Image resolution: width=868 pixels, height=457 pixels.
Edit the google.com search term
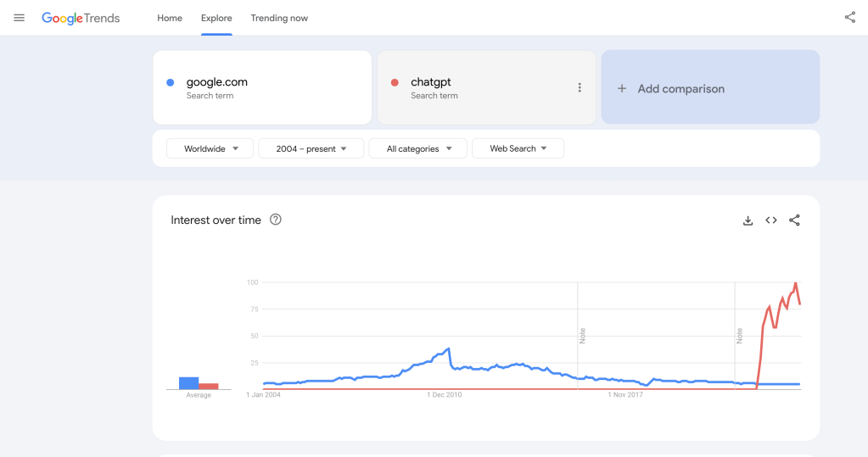[262, 87]
